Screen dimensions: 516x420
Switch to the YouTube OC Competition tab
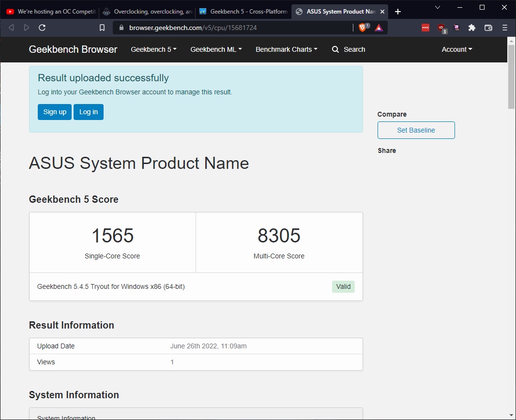point(50,12)
